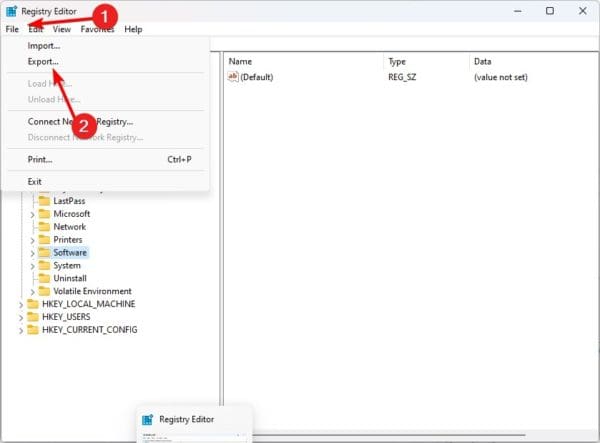
Task: Choose Import... from the File menu
Action: point(44,46)
